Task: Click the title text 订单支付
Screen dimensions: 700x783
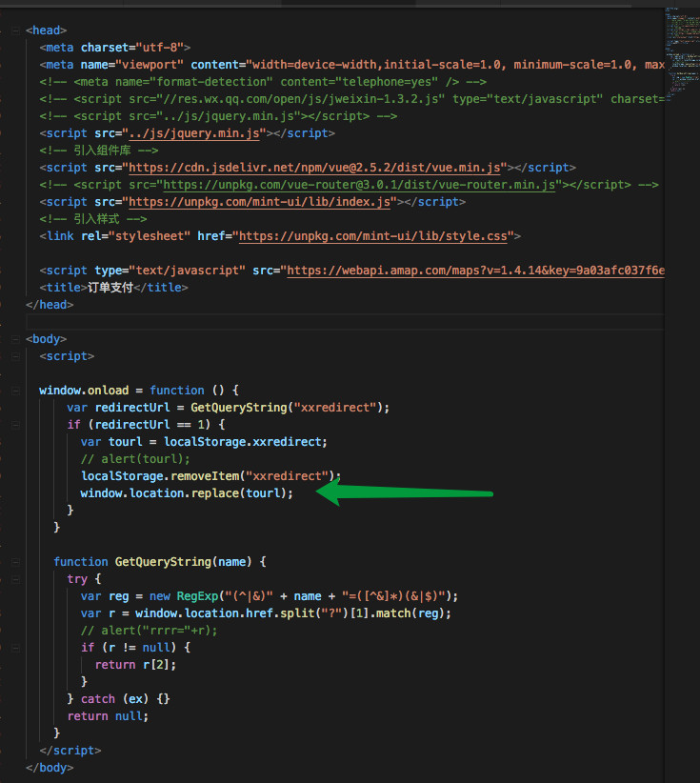Action: click(110, 288)
